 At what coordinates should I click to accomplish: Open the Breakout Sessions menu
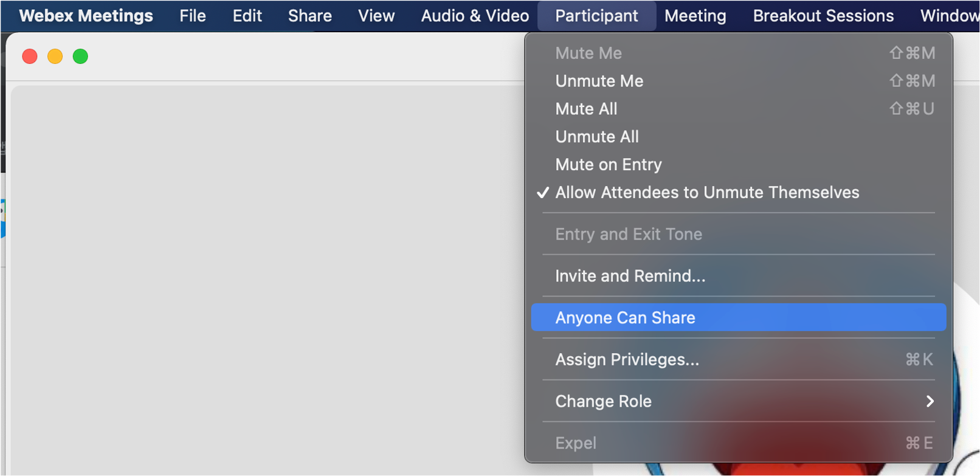click(823, 16)
